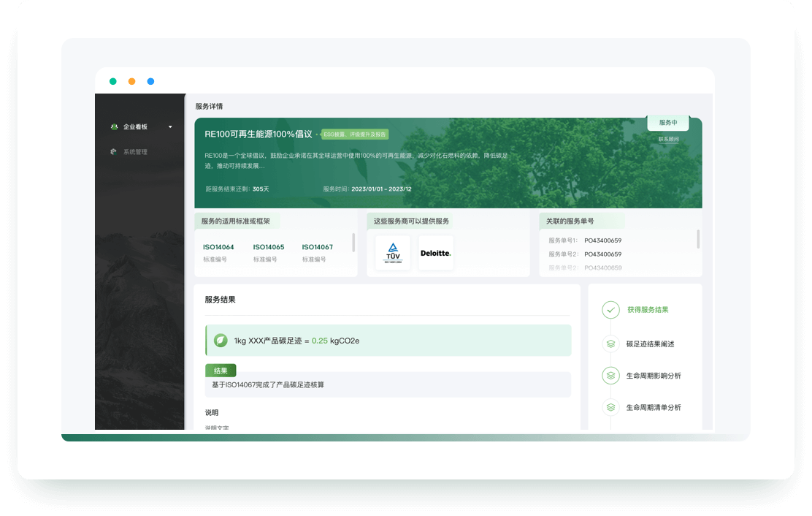Click the 服务中 status button
Viewport: 812px width, 516px height.
pyautogui.click(x=668, y=123)
